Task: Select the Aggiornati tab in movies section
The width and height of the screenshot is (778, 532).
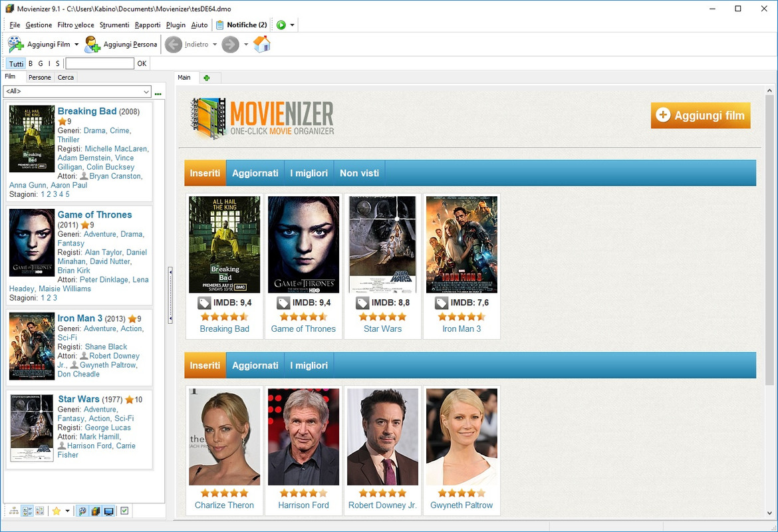Action: coord(255,173)
